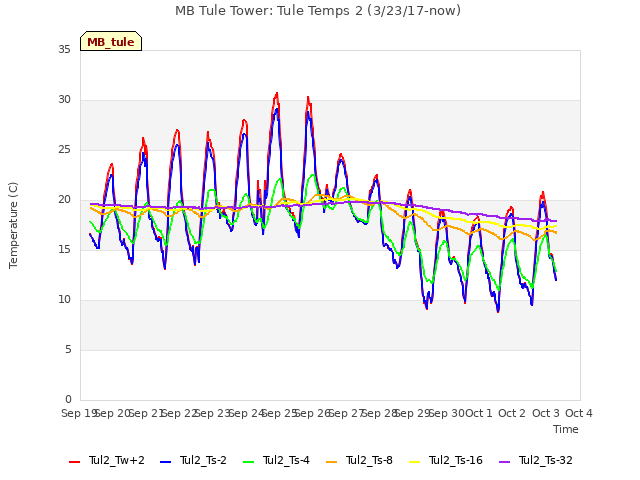The height and width of the screenshot is (480, 640).
Task: Click the orange Tul2_Ts-8 legend swatch
Action: click(x=331, y=462)
